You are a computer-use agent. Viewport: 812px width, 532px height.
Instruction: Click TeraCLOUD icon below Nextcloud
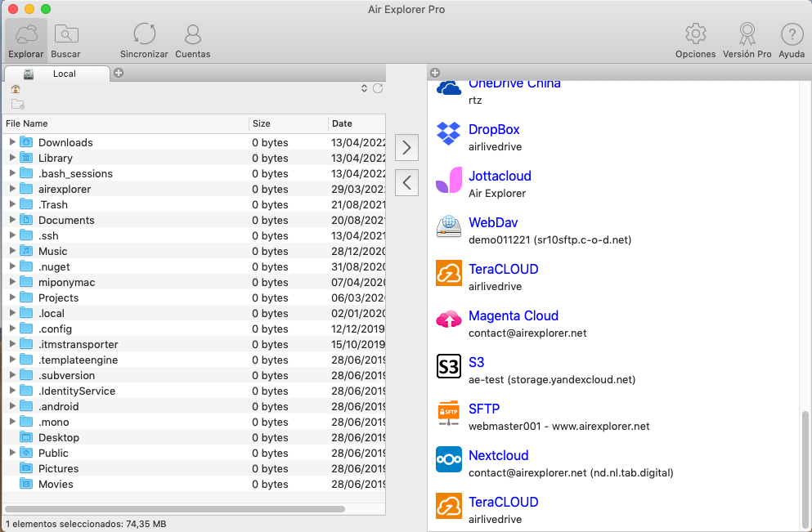point(448,506)
